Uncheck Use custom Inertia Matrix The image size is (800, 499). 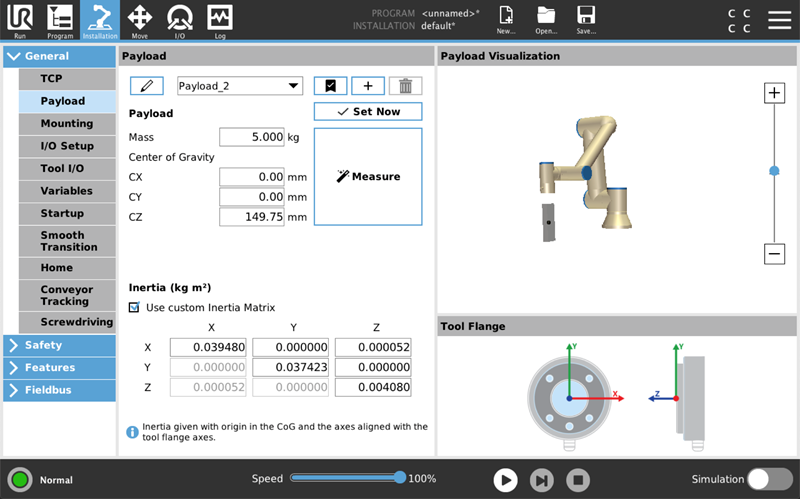point(135,308)
